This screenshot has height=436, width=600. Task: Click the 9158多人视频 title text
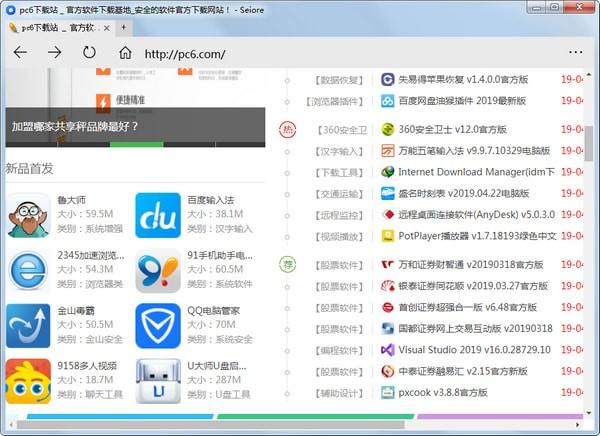(87, 366)
